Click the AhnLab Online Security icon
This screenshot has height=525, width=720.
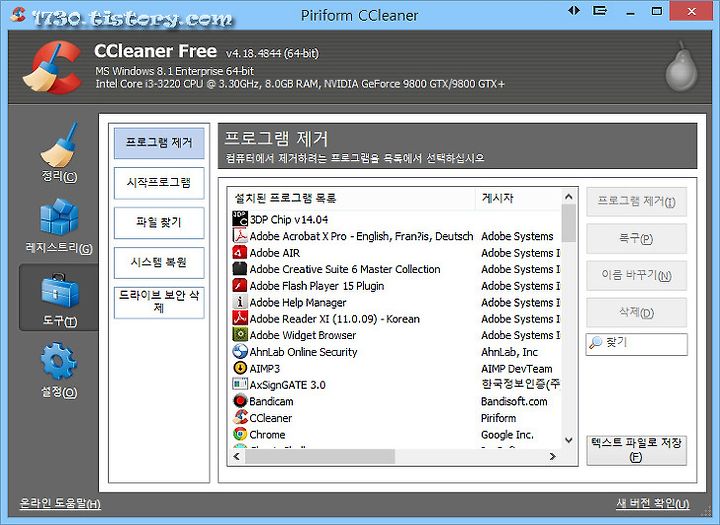pos(240,352)
